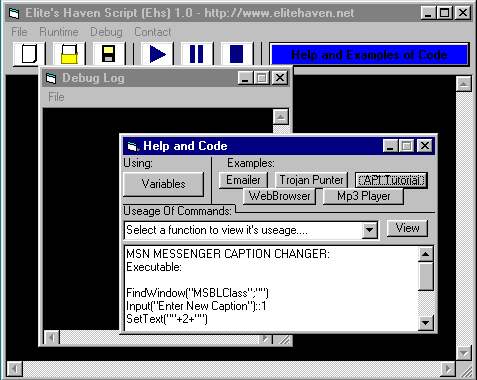Screen dimensions: 477x380
Task: Click Debug Log horizontal scroll left arrow
Action: tap(52, 337)
